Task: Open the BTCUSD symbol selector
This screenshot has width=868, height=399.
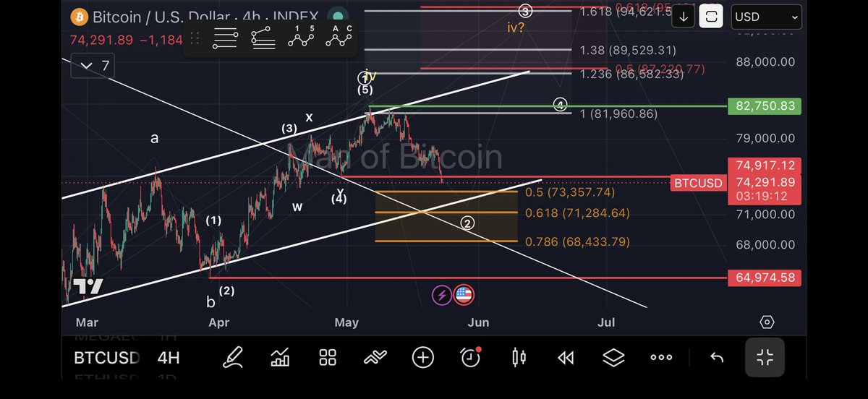Action: [x=106, y=358]
